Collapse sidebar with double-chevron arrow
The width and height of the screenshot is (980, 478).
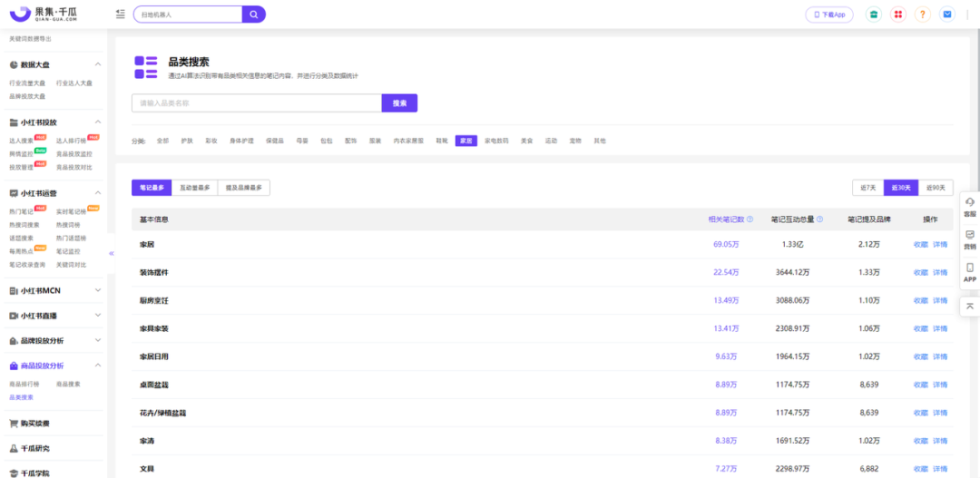(112, 253)
